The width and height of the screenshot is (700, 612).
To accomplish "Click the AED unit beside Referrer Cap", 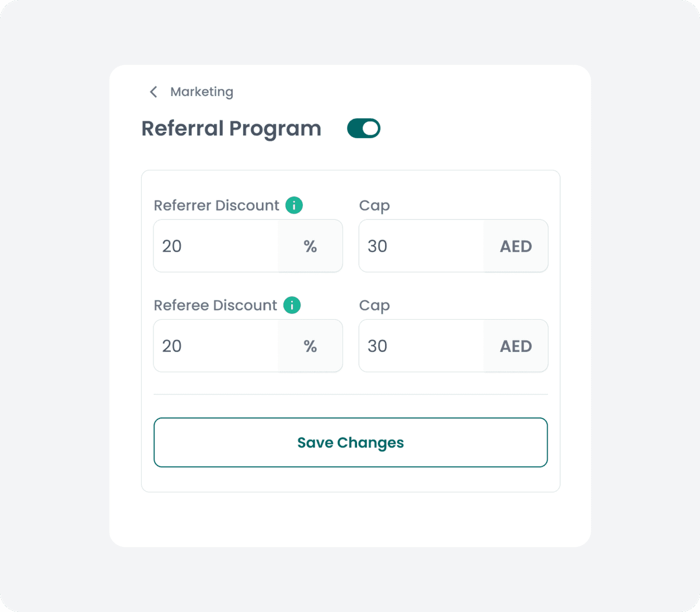I will pyautogui.click(x=516, y=246).
